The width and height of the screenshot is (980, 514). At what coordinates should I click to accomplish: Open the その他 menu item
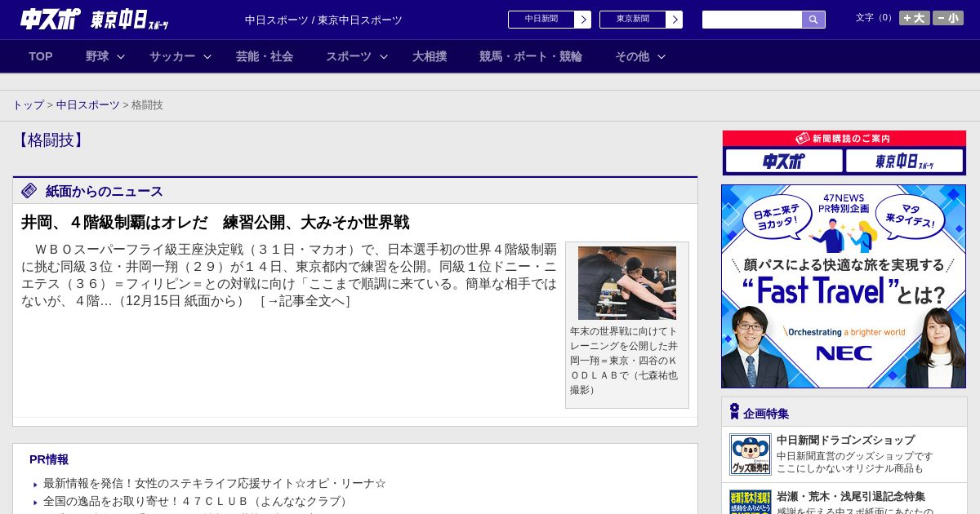click(x=632, y=56)
